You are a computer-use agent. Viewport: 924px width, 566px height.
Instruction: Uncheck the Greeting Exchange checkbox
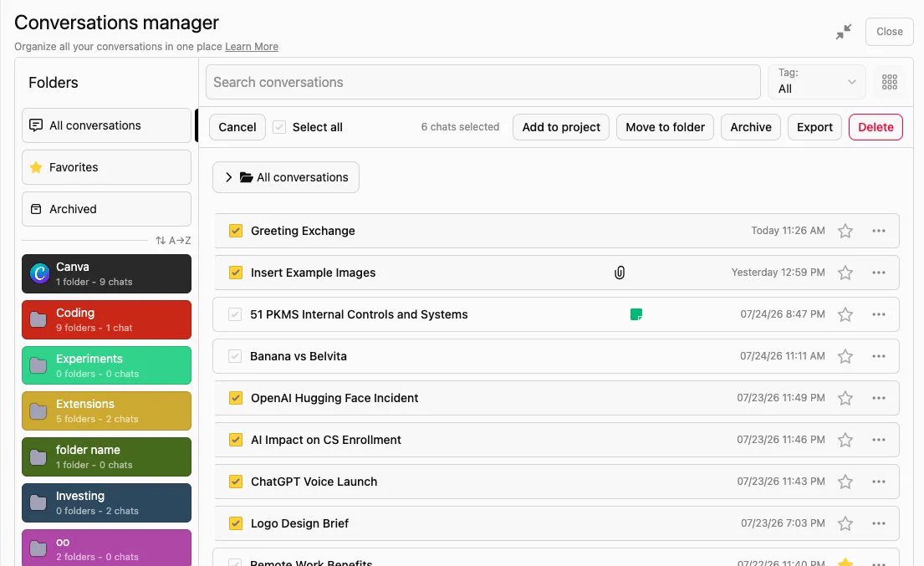(236, 231)
